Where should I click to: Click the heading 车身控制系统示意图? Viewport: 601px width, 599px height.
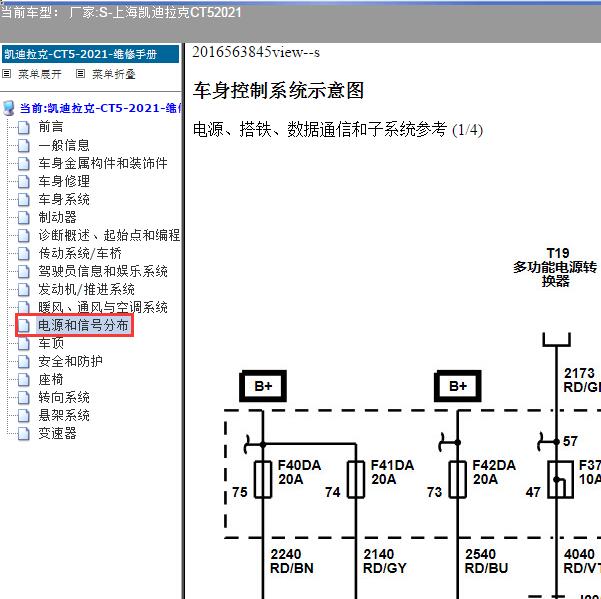pos(278,91)
